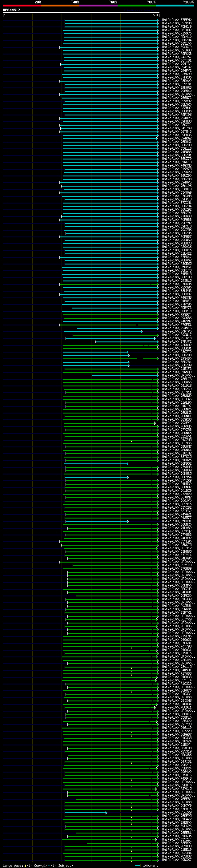197x868 pixels.
Task: Select hit label UniRef100_P25699
Action: [x=177, y=74]
